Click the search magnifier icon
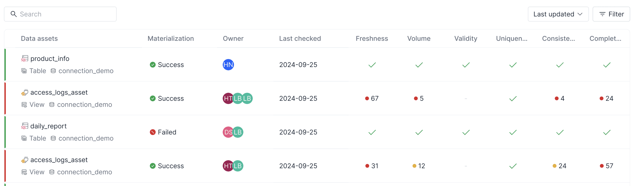644x186 pixels. click(14, 14)
